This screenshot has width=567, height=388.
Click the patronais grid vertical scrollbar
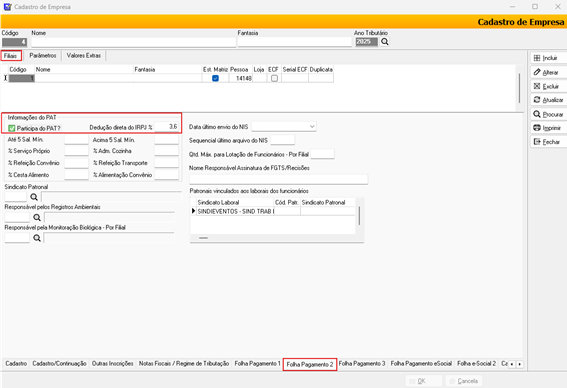359,216
